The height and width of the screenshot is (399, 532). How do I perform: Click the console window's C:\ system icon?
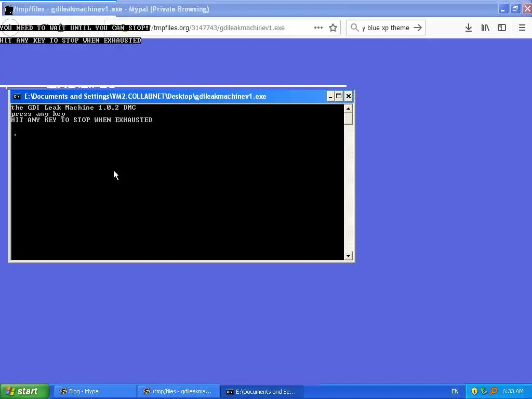17,96
